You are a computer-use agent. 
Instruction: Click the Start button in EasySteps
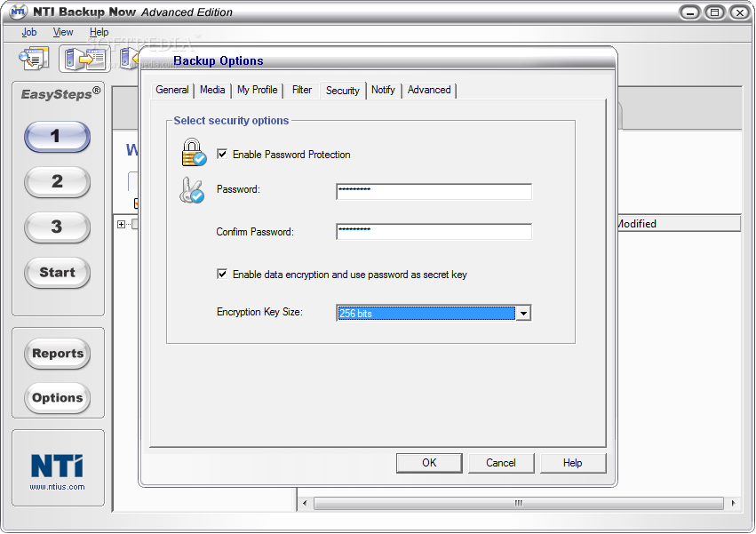(x=58, y=273)
